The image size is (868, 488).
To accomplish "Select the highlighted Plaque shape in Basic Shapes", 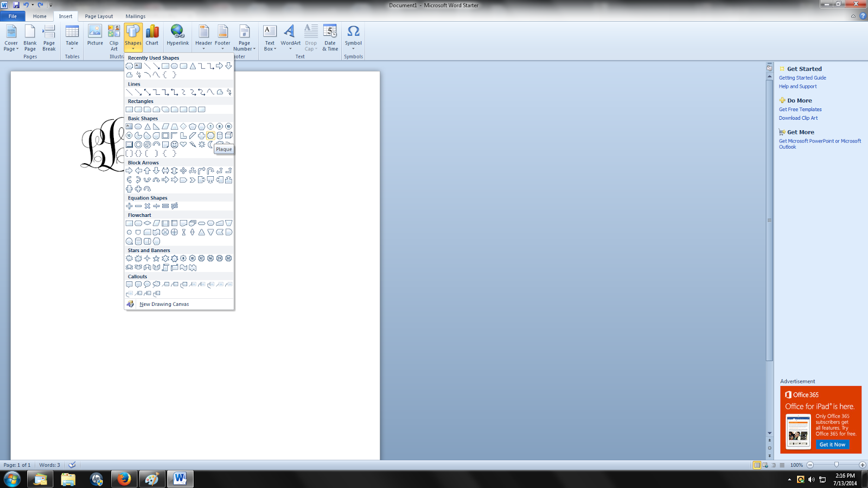I will (210, 136).
